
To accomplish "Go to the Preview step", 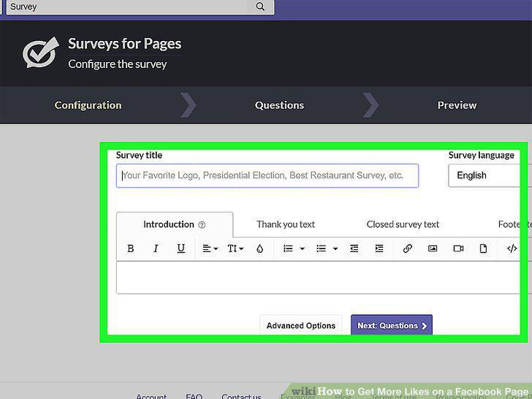I will [x=457, y=105].
